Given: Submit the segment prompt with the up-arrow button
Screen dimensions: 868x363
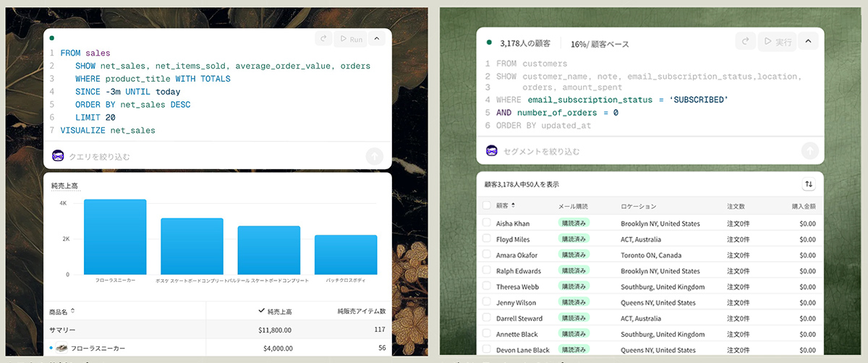Looking at the screenshot, I should click(809, 151).
